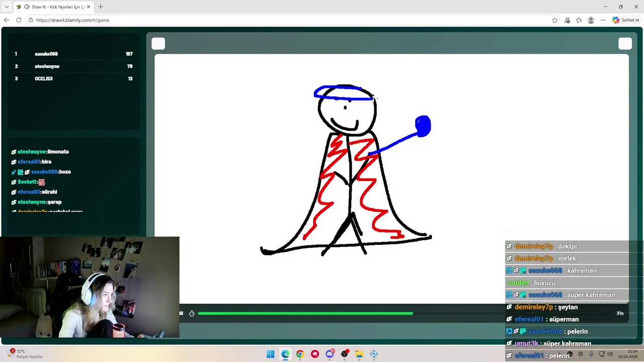This screenshot has height=362, width=644.
Task: Click the top-right white square button
Action: [625, 44]
